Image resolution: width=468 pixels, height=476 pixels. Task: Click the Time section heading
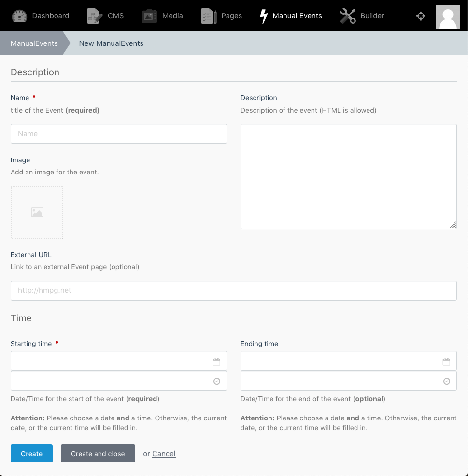pos(21,318)
